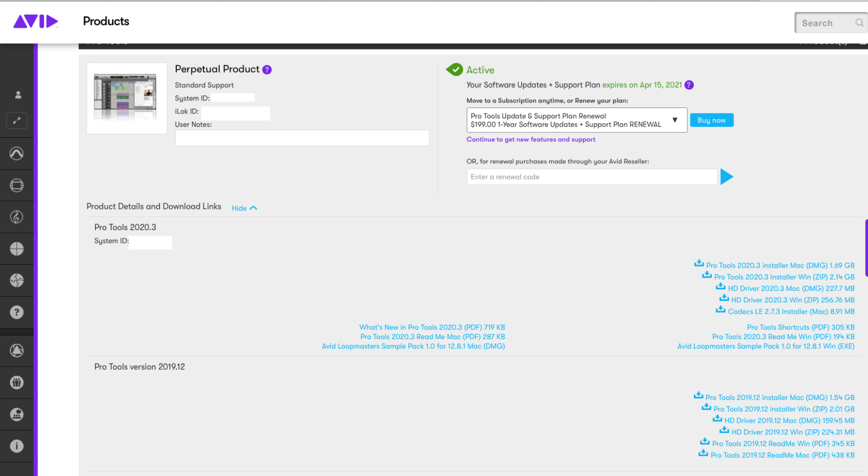Screen dimensions: 868x476
Task: Download HD Driver 2020.3 Mac (DMG)
Action: click(791, 288)
